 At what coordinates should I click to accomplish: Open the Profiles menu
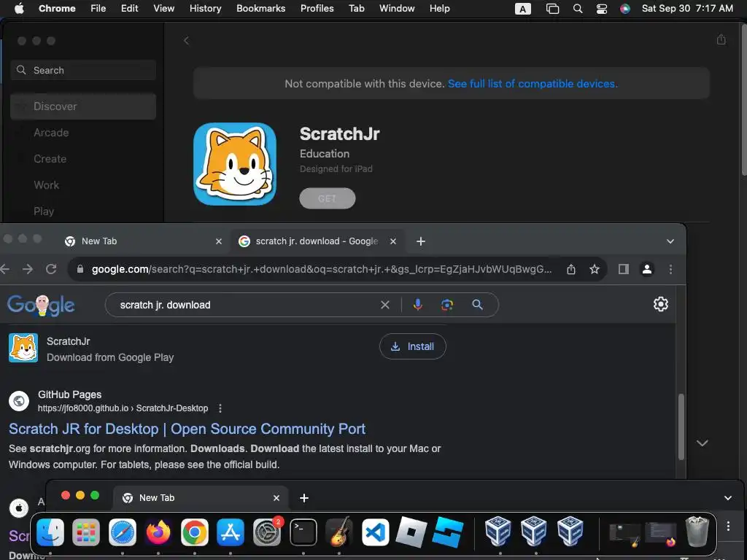(x=317, y=9)
